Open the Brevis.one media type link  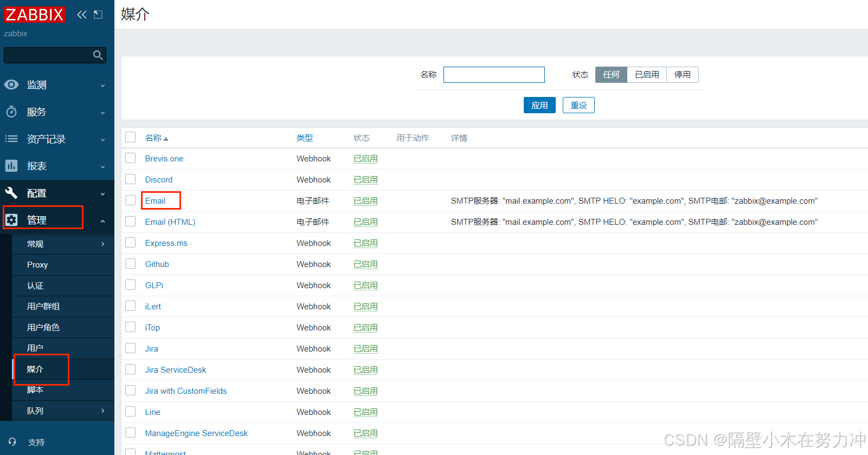(x=164, y=159)
